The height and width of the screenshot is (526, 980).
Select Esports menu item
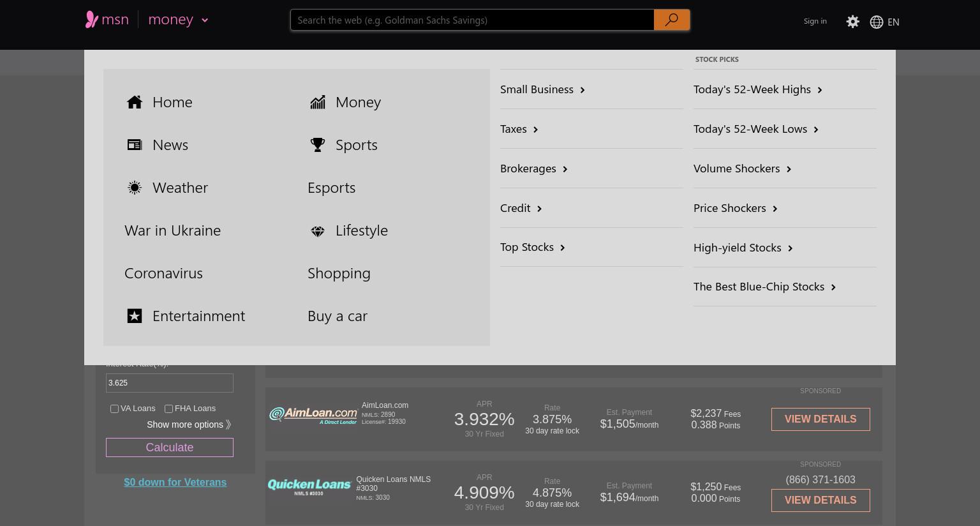(x=331, y=188)
